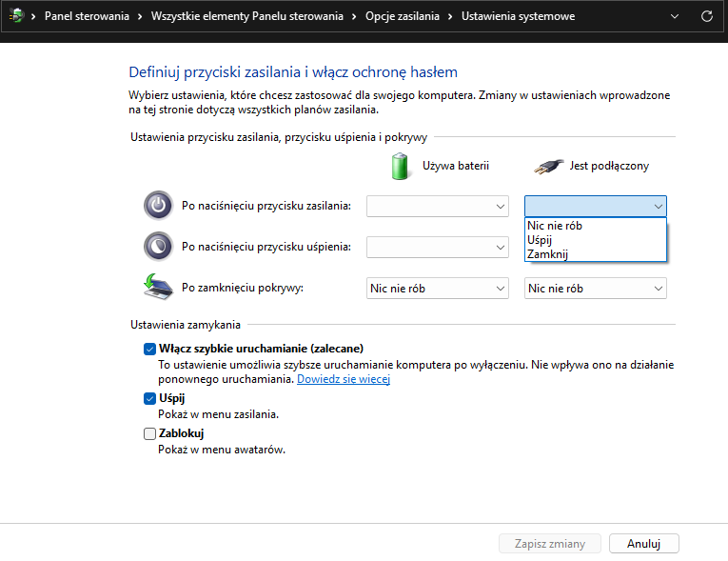Click the 'Zapisz zmiany' button
Image resolution: width=728 pixels, height=561 pixels.
pyautogui.click(x=550, y=543)
